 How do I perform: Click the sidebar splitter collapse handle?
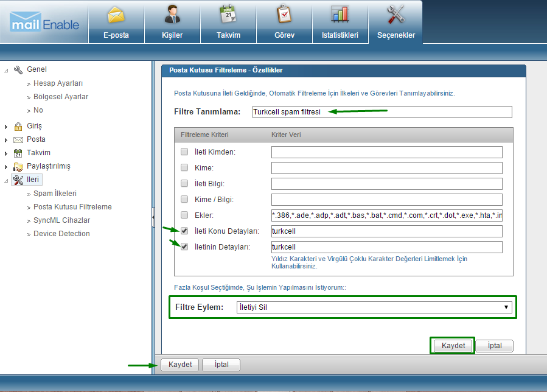coord(153,217)
